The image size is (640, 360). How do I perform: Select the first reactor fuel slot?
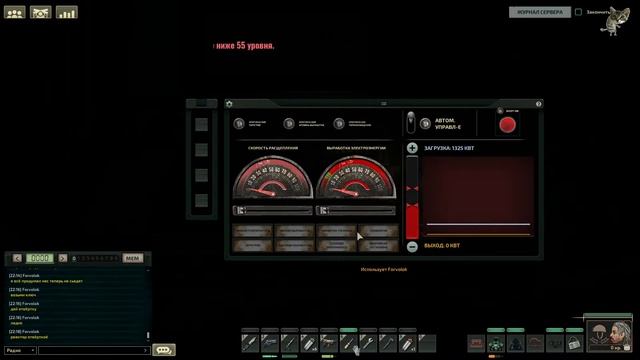(x=201, y=124)
